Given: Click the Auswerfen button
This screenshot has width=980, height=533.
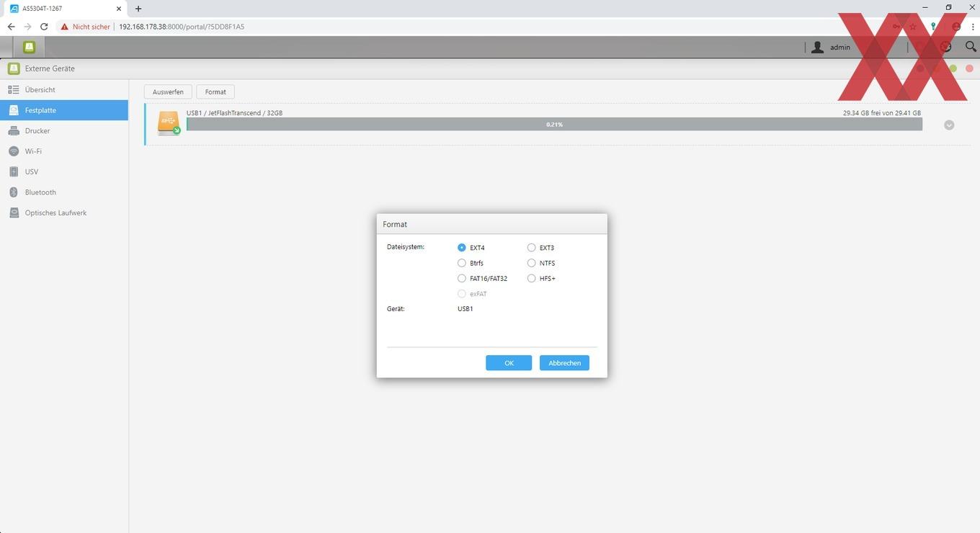Looking at the screenshot, I should (x=168, y=91).
